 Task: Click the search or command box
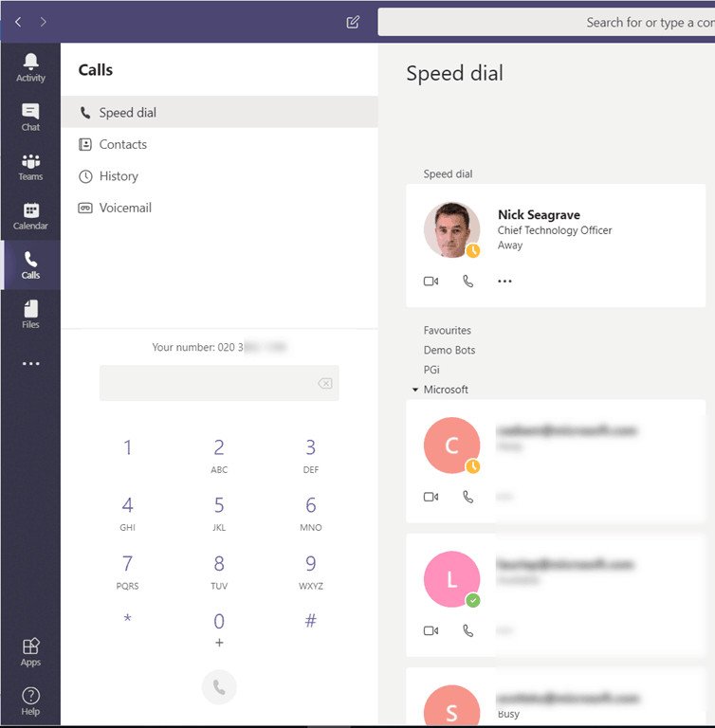[546, 22]
